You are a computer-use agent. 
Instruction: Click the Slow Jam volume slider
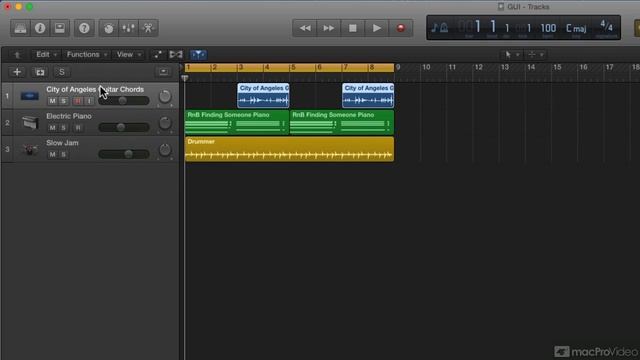pos(124,154)
